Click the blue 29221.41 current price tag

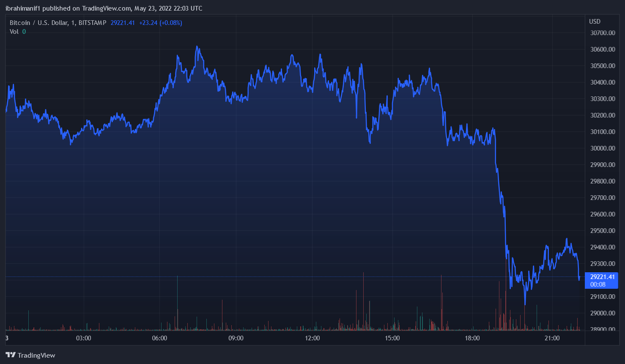pyautogui.click(x=602, y=277)
